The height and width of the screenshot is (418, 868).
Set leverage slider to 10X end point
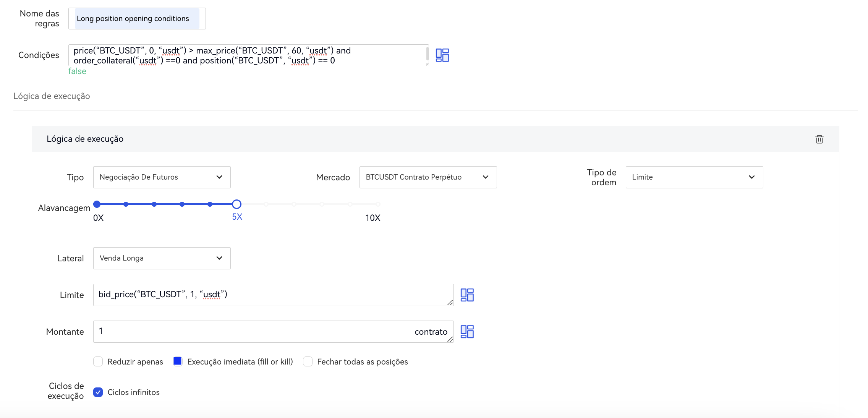378,204
